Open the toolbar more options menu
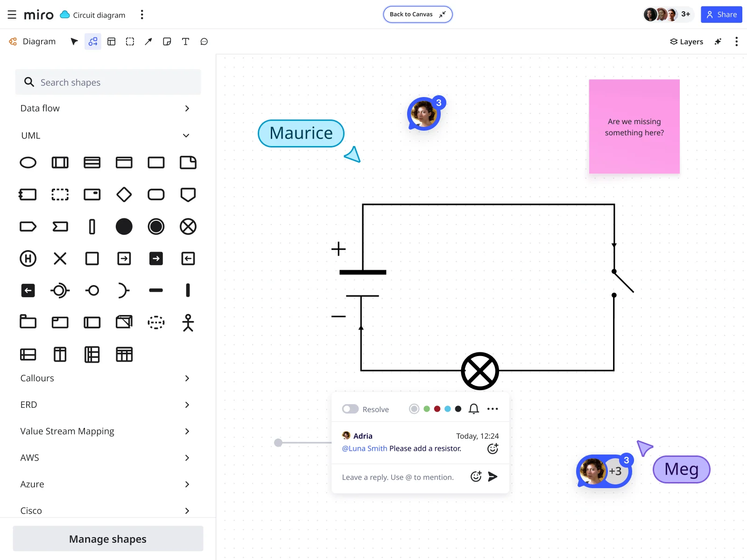 pyautogui.click(x=736, y=42)
